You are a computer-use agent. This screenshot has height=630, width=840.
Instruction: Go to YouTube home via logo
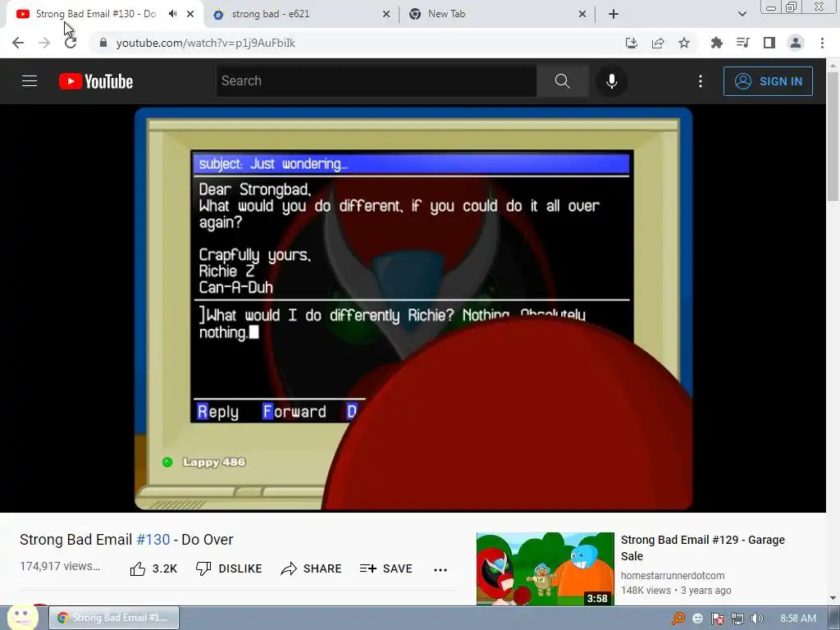click(x=96, y=81)
